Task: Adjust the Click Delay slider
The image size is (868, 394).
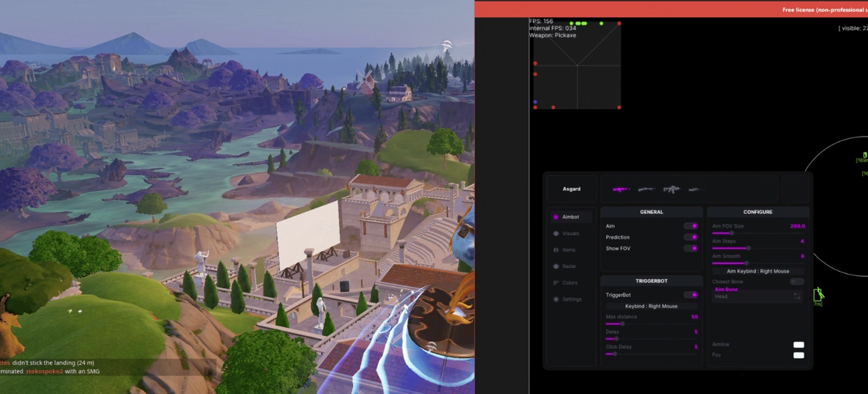Action: (652, 354)
